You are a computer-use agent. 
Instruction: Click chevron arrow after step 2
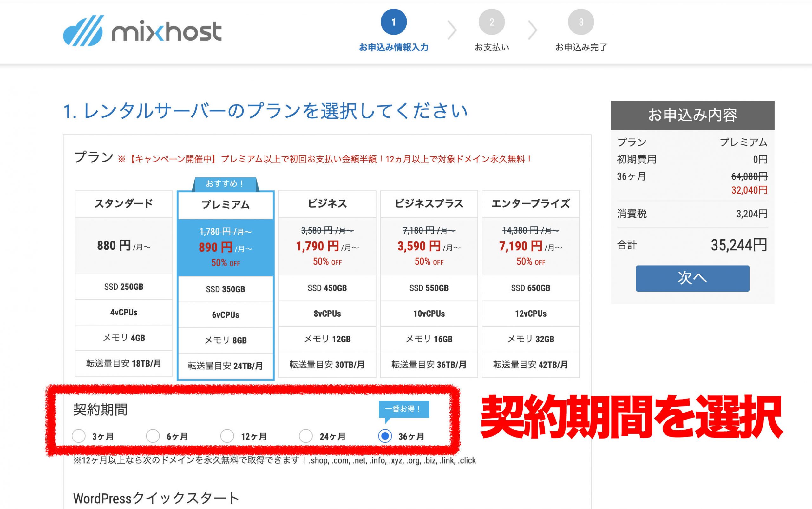tap(532, 30)
